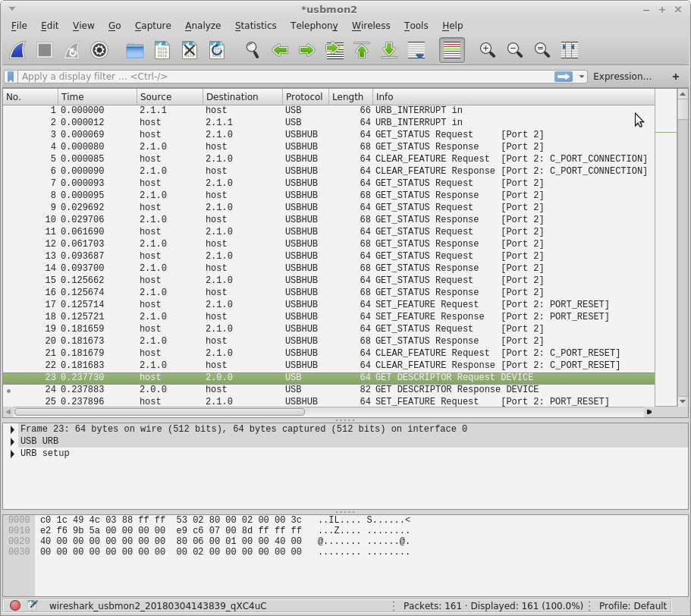The image size is (691, 616).
Task: Edit capture file properties icon in status bar
Action: pos(33,605)
